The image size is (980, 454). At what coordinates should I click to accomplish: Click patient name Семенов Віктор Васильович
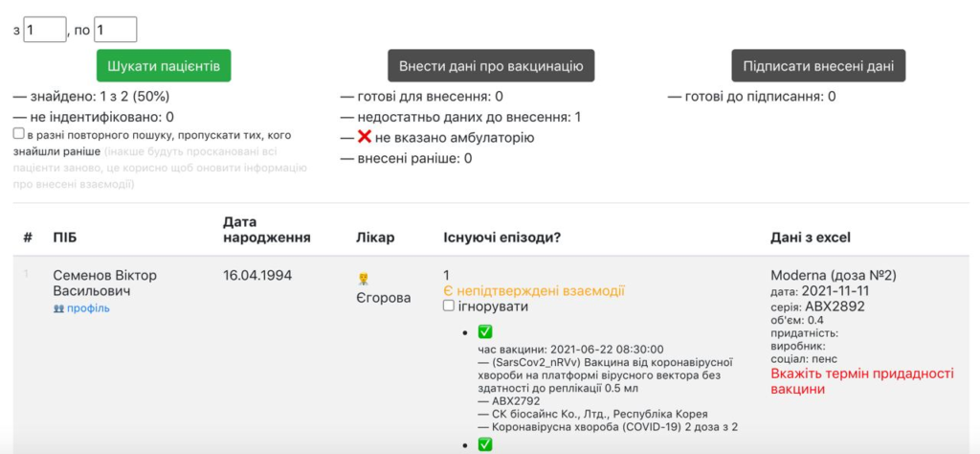(105, 284)
